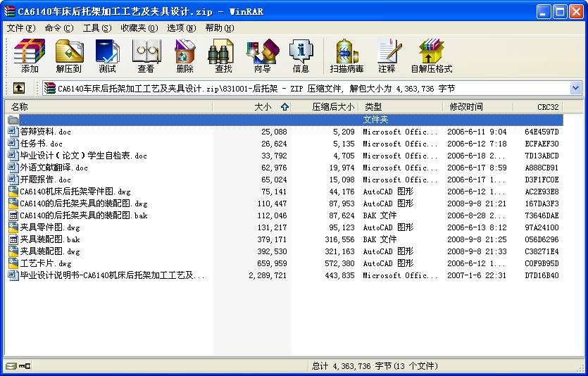Click the 删除 (Delete) toolbar icon

[185, 56]
